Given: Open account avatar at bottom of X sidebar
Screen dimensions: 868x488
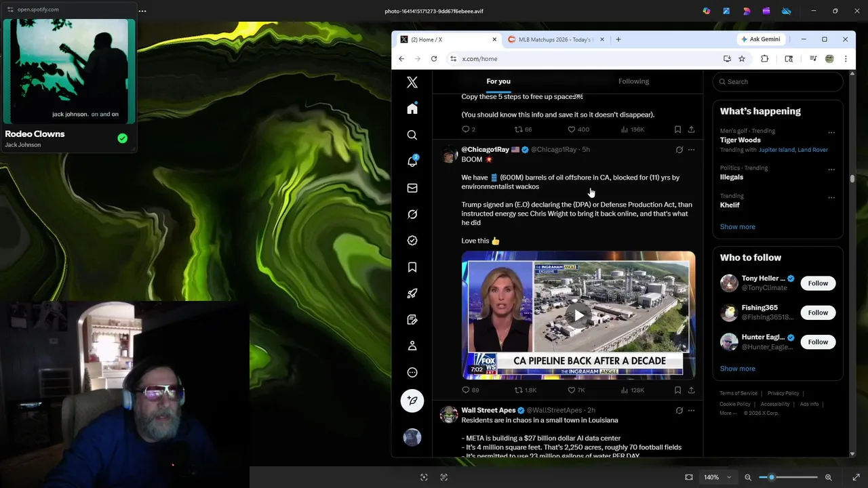Looking at the screenshot, I should [x=412, y=438].
